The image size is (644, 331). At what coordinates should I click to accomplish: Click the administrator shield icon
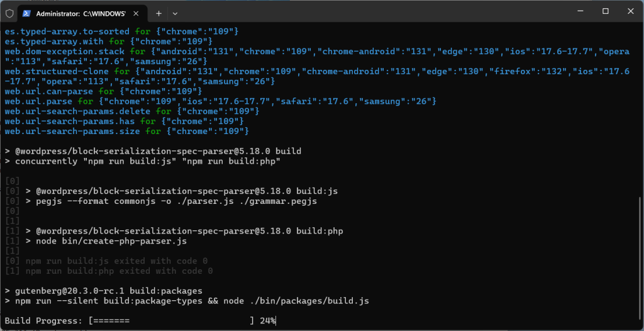click(x=9, y=13)
